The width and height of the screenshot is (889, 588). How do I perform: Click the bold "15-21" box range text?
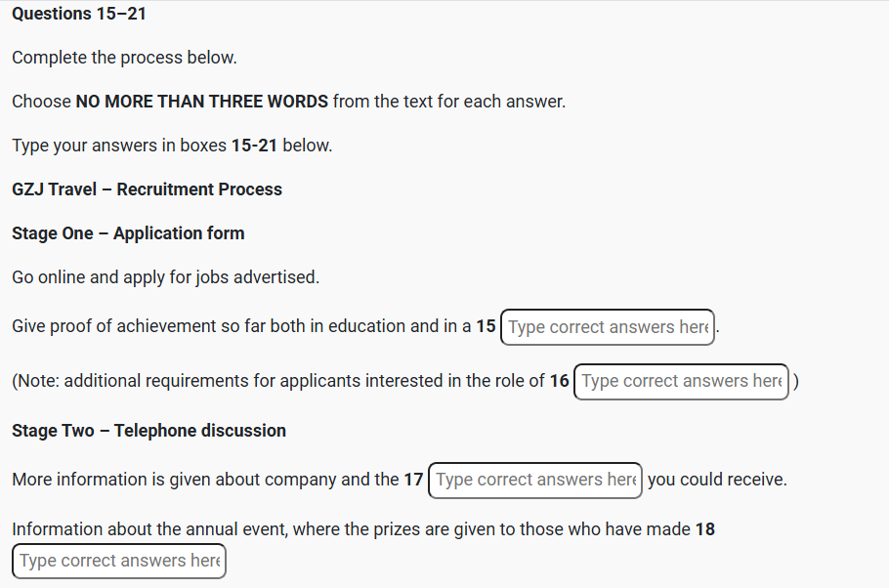254,146
